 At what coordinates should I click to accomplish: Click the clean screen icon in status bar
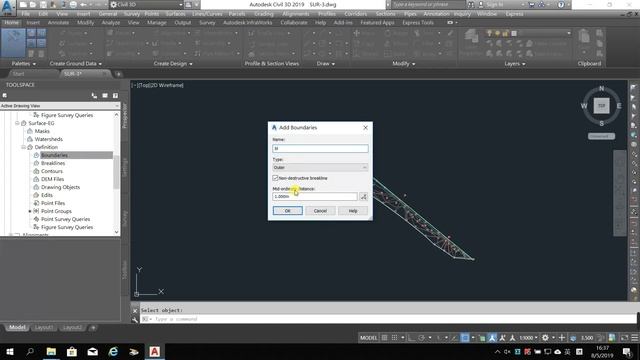tap(624, 338)
